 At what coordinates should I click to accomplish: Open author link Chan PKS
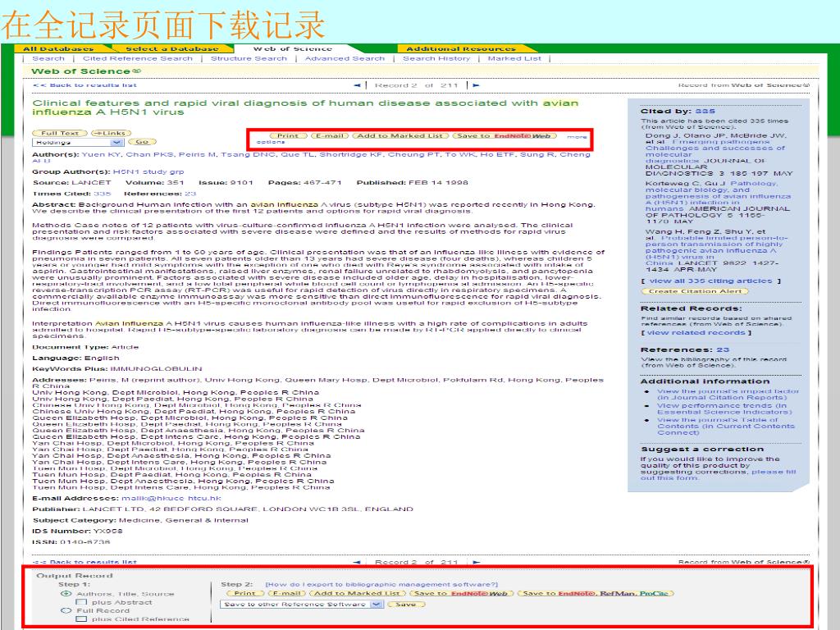[x=149, y=154]
